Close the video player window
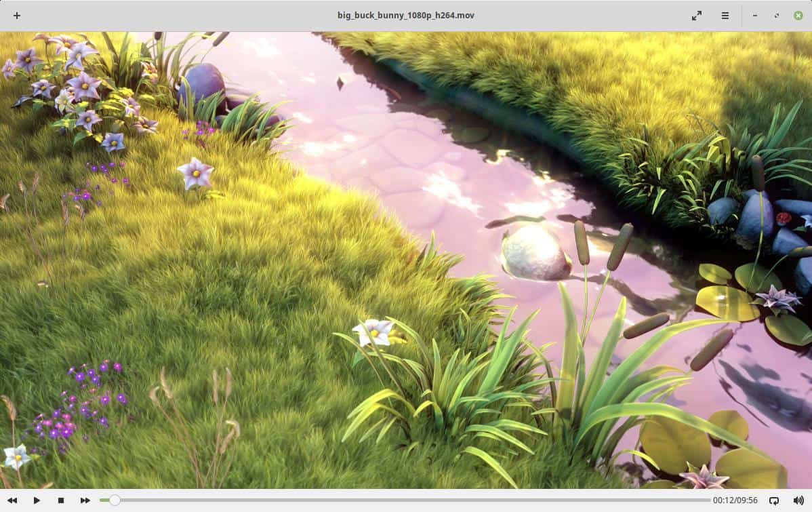The width and height of the screenshot is (812, 512). 798,16
